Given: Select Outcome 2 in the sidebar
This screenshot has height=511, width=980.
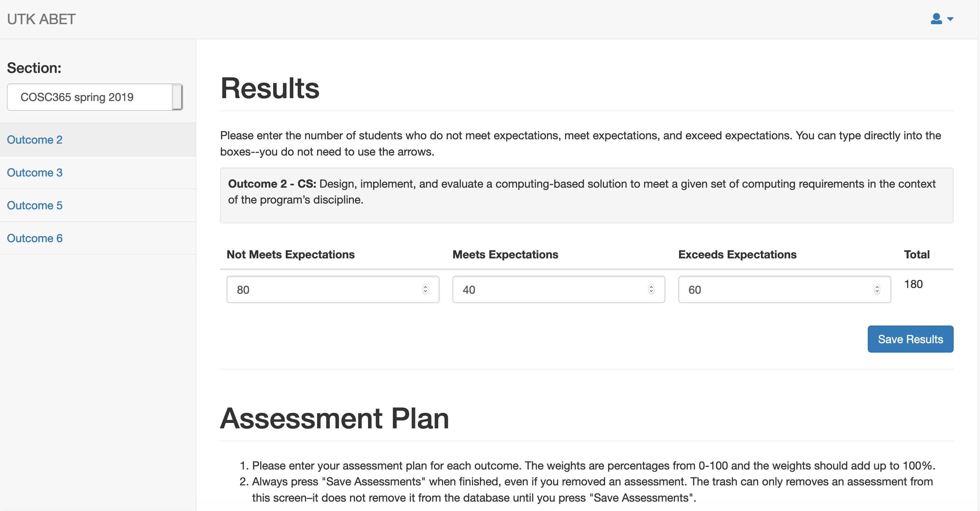Looking at the screenshot, I should [x=35, y=140].
